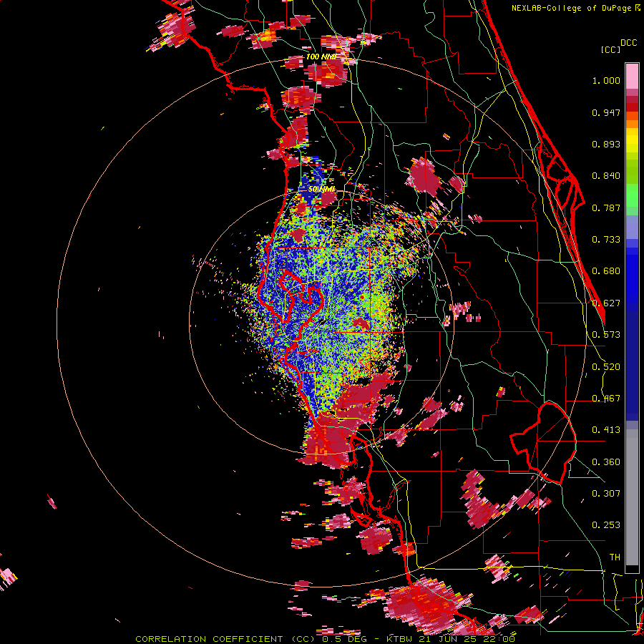644x644 pixels.
Task: Select the 0.947 scale value
Action: pyautogui.click(x=606, y=112)
